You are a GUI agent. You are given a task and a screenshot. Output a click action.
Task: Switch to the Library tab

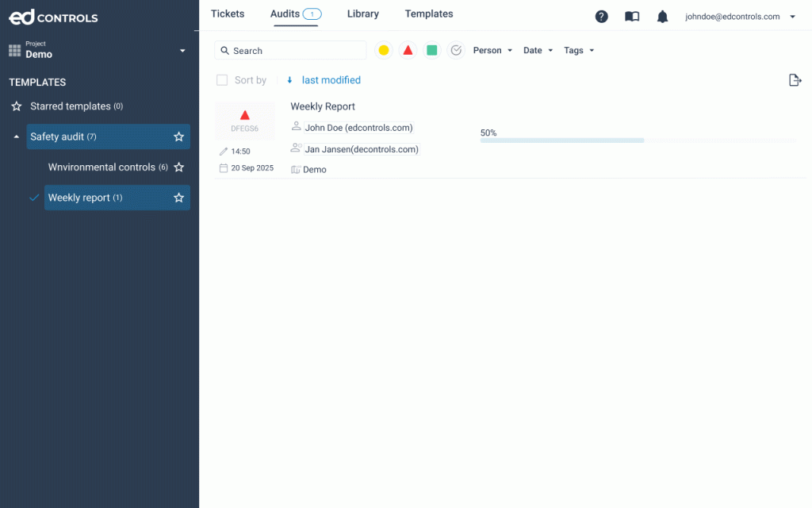[x=363, y=14]
